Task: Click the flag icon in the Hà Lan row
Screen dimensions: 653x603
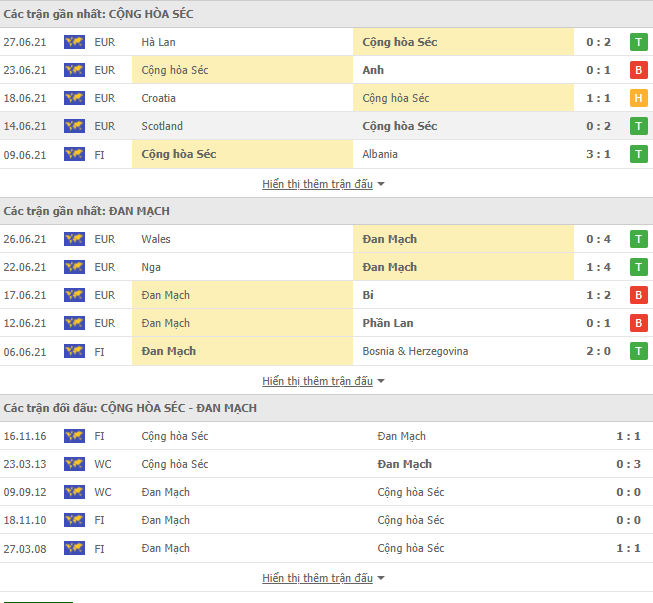Action: coord(73,42)
